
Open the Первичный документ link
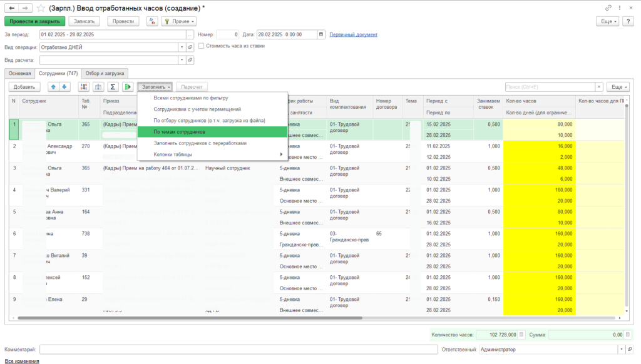353,34
